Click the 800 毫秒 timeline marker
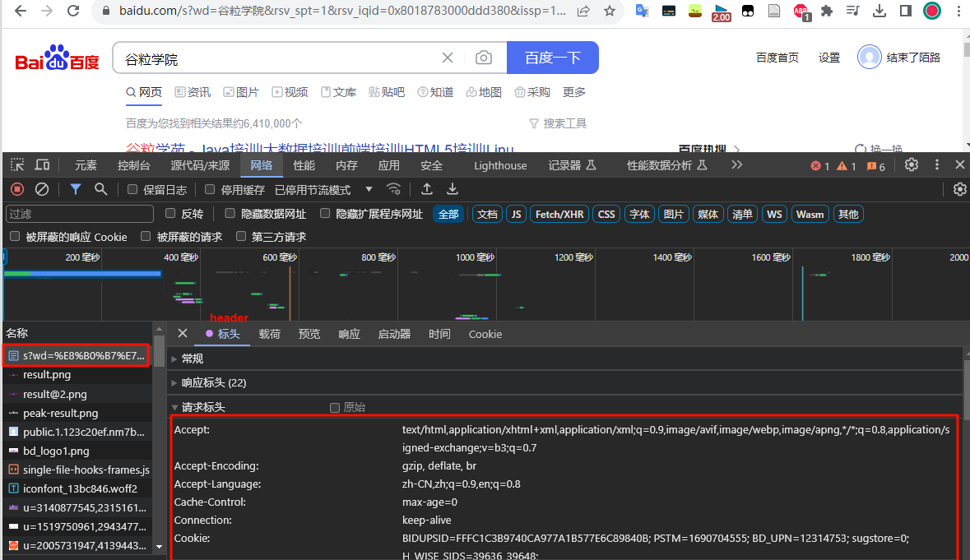This screenshot has width=970, height=560. (x=378, y=257)
